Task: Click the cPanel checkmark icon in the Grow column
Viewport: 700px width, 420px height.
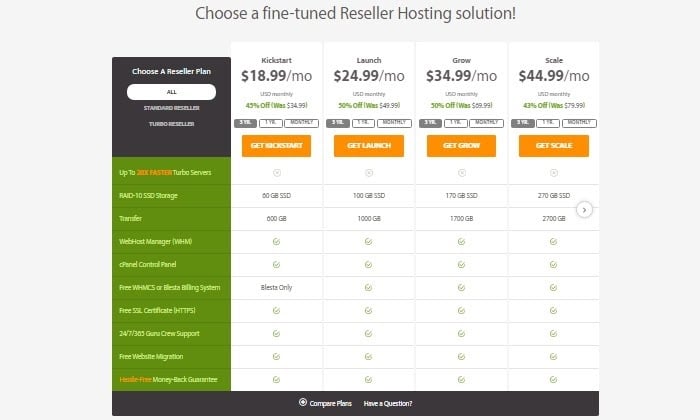Action: (461, 265)
